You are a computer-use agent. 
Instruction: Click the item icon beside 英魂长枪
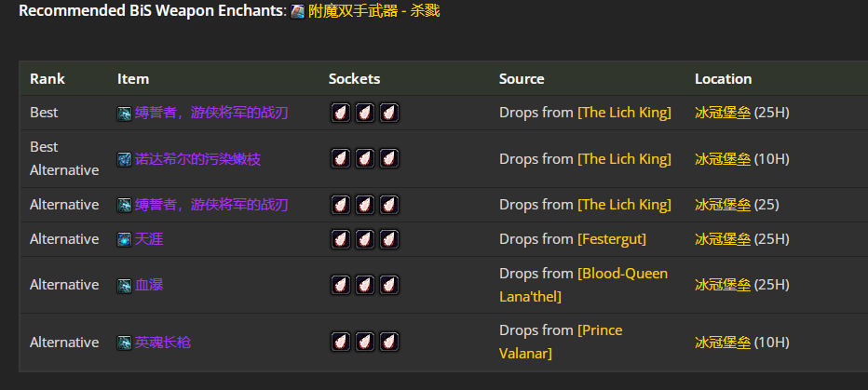tap(124, 343)
